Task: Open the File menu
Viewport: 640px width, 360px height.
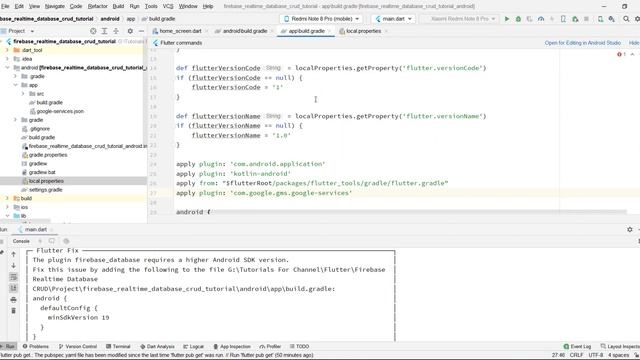Action: click(5, 6)
